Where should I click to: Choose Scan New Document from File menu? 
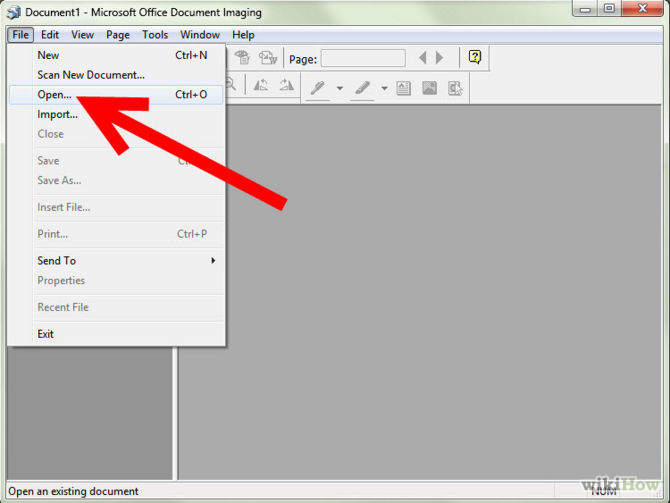pos(116,75)
